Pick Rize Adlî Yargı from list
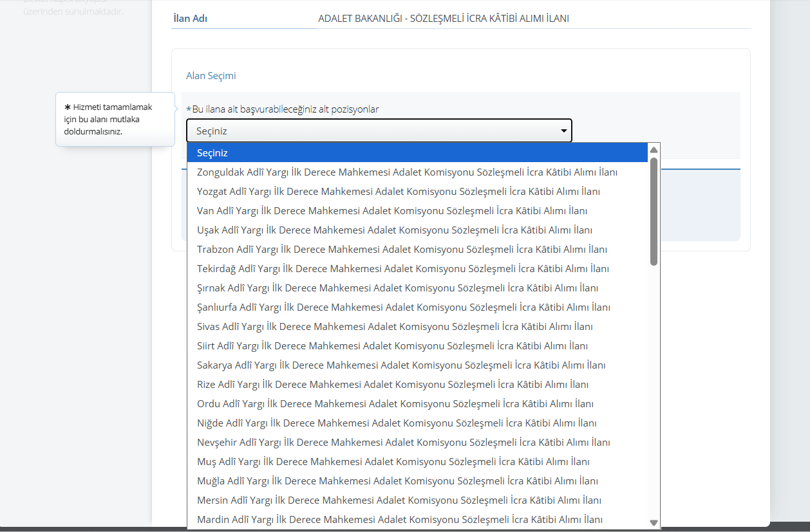The width and height of the screenshot is (810, 532). [417, 385]
